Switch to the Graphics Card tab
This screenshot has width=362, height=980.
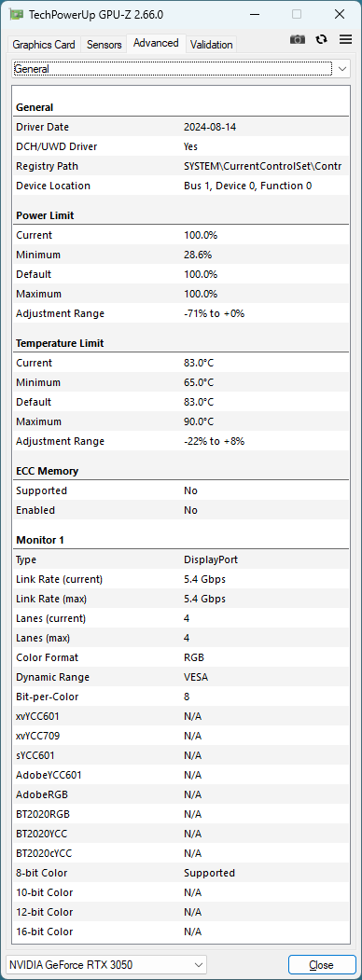click(44, 45)
